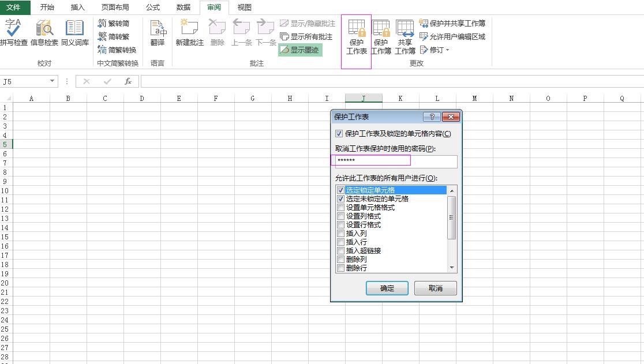Click 保护并共享工作簿

pyautogui.click(x=452, y=24)
